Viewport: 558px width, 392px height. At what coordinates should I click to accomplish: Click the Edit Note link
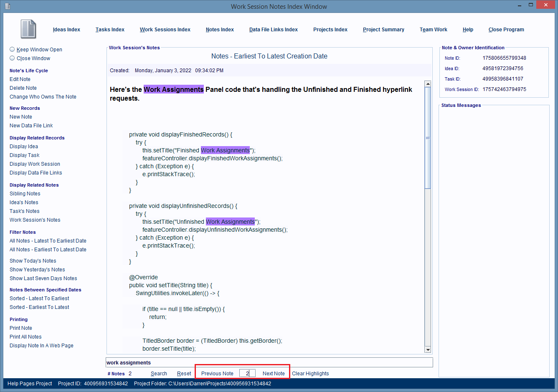[20, 79]
